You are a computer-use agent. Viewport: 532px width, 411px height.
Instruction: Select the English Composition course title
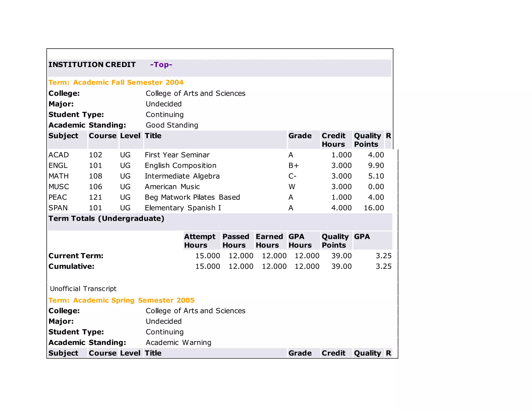pos(181,166)
